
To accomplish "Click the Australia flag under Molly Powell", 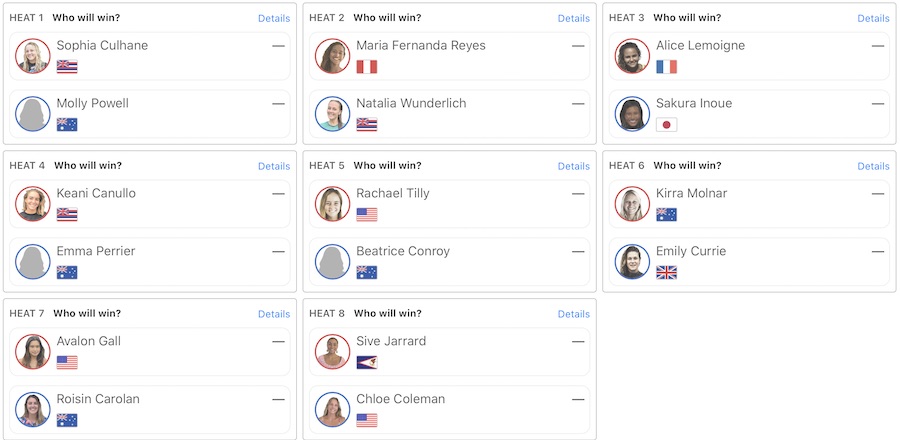I will (67, 125).
